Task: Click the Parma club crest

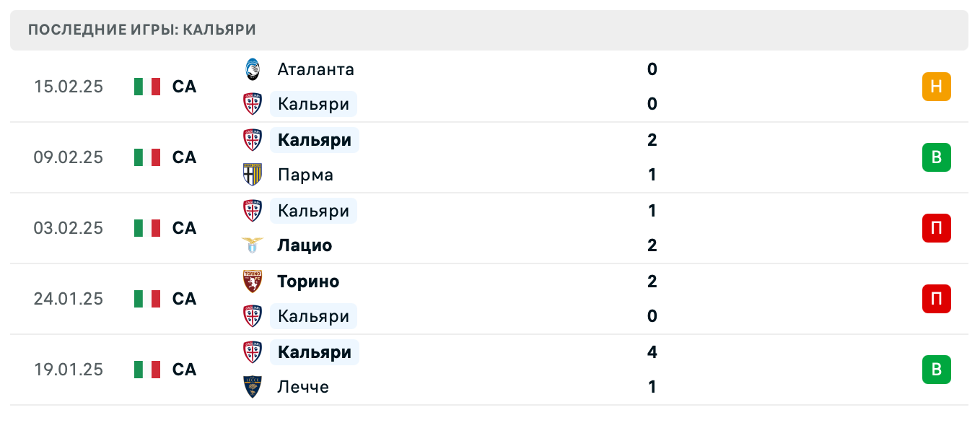Action: coord(252,175)
